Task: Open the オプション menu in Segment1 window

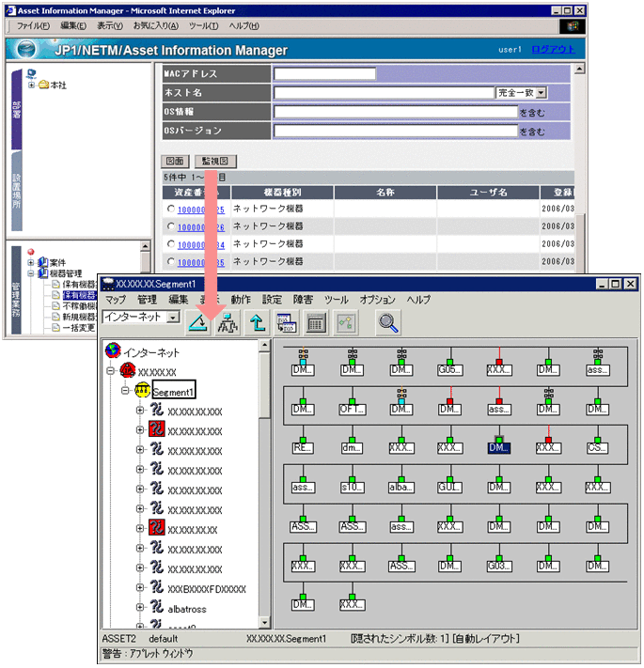Action: tap(377, 300)
